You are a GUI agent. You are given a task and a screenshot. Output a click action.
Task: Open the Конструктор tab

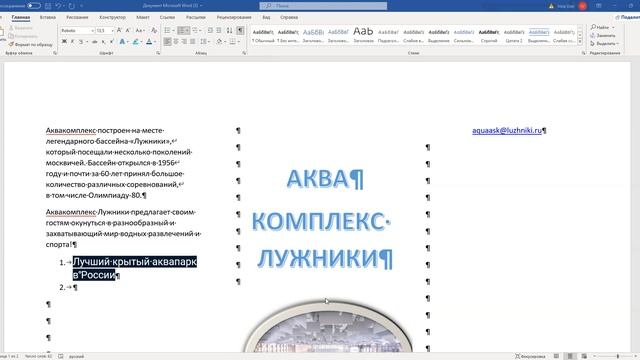coord(112,18)
